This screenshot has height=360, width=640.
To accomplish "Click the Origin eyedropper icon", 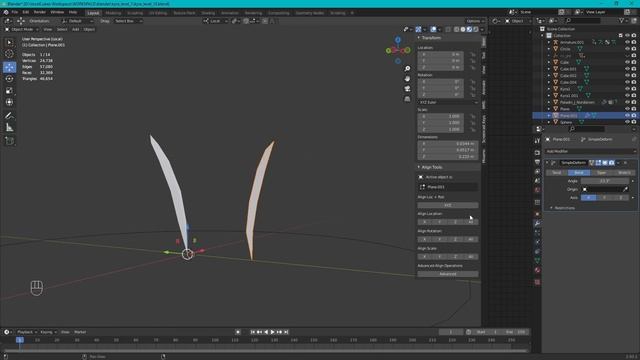I will (x=625, y=189).
